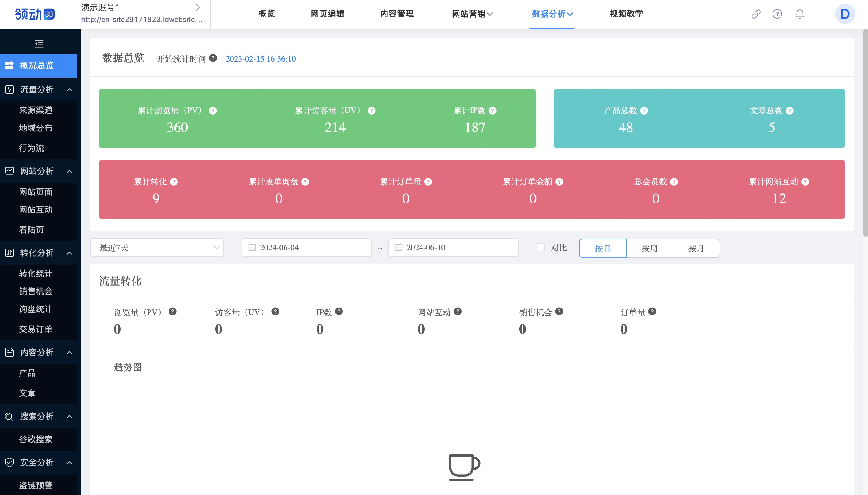The height and width of the screenshot is (495, 868).
Task: Click the 2023-02-15 start statistics time link
Action: pyautogui.click(x=261, y=59)
